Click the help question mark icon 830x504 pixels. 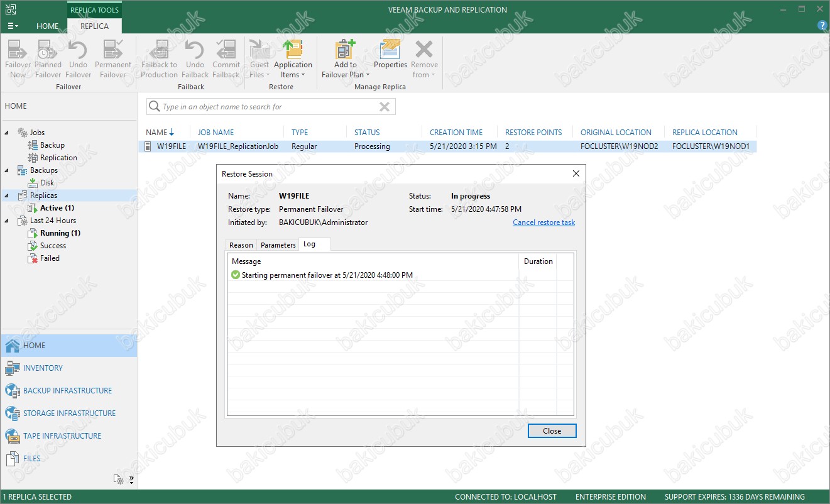tap(822, 26)
